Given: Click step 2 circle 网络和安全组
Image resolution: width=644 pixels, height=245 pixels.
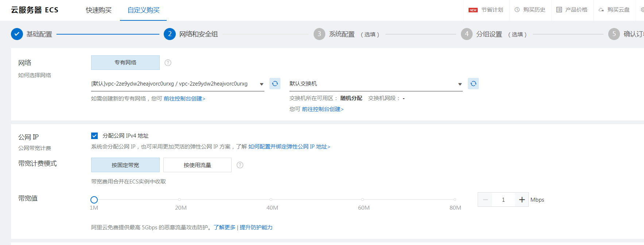Looking at the screenshot, I should point(170,34).
